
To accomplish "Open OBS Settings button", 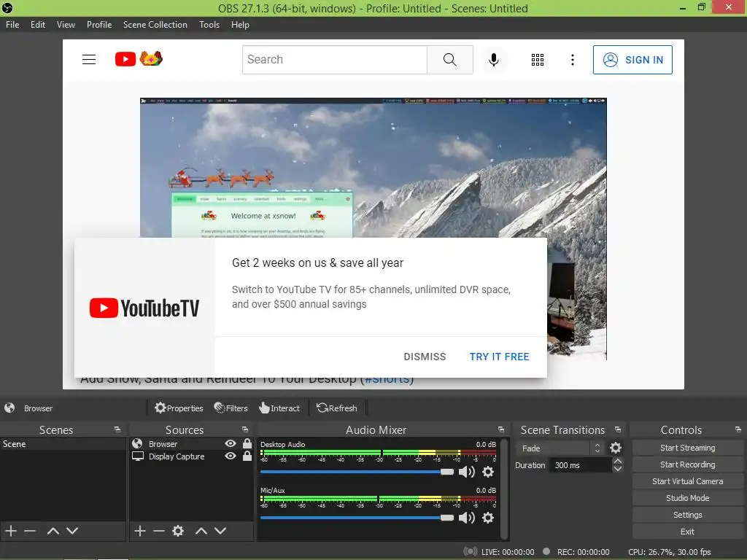I will [x=687, y=514].
